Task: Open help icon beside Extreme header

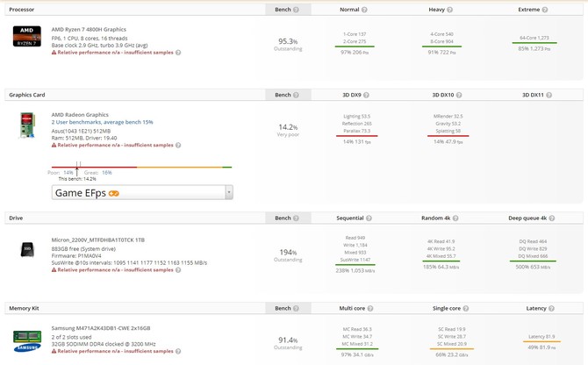Action: [x=545, y=10]
